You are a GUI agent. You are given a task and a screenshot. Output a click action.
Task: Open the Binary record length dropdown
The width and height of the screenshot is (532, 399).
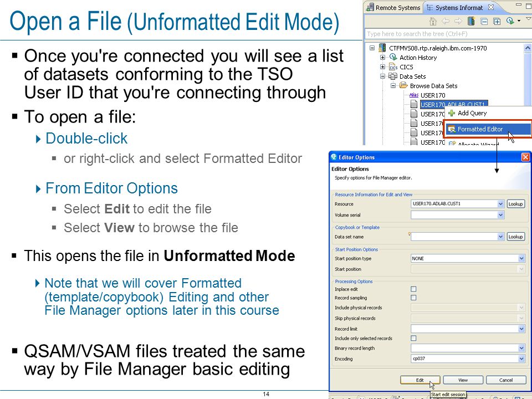(522, 348)
